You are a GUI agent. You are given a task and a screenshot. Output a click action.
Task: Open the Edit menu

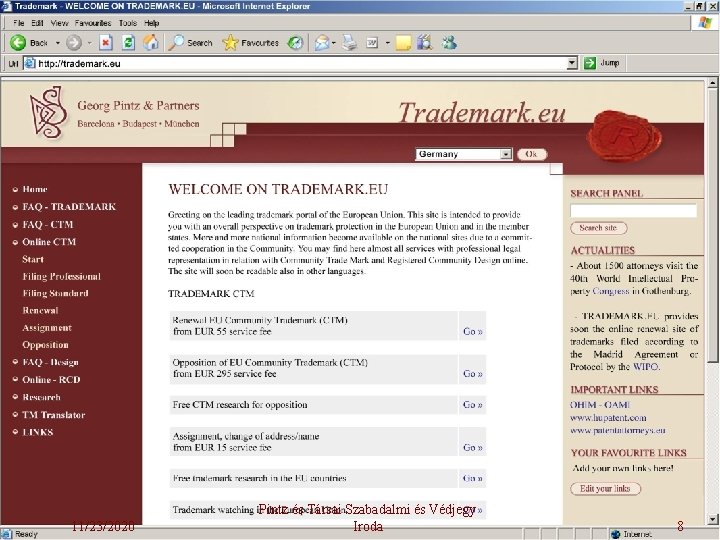[37, 23]
